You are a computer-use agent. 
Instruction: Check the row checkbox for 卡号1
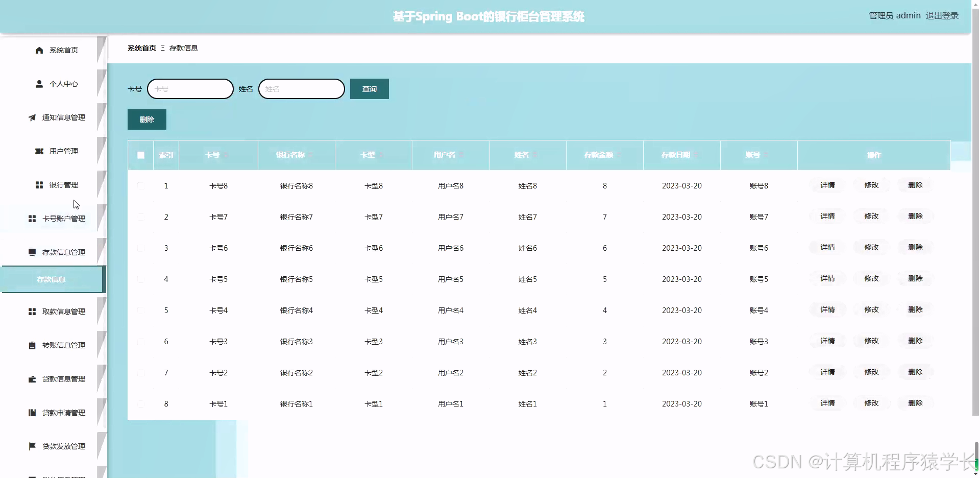pos(141,404)
